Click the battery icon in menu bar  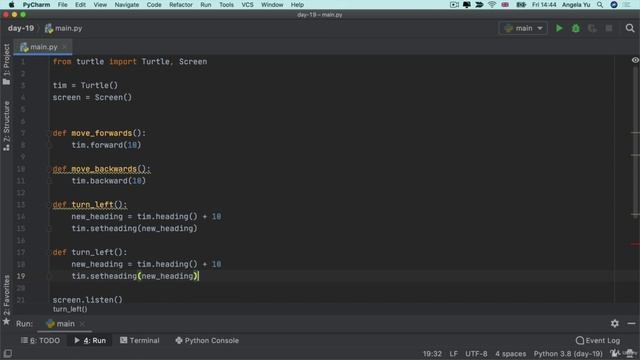point(521,4)
